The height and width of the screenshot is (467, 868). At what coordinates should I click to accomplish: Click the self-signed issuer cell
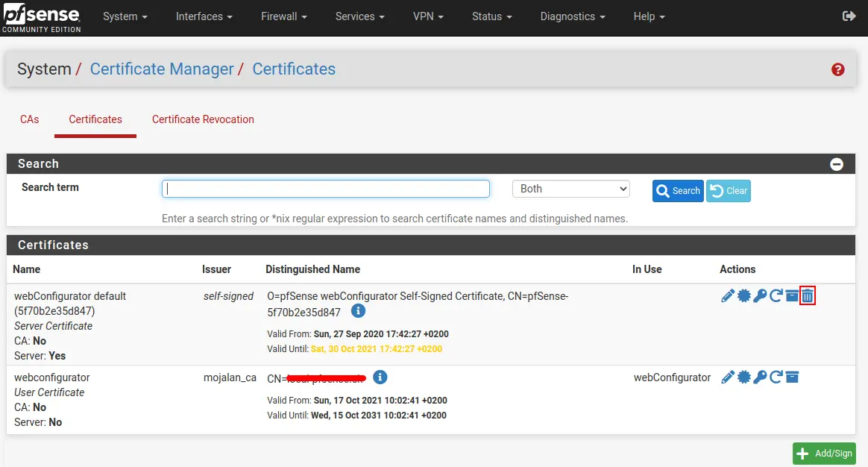[228, 296]
